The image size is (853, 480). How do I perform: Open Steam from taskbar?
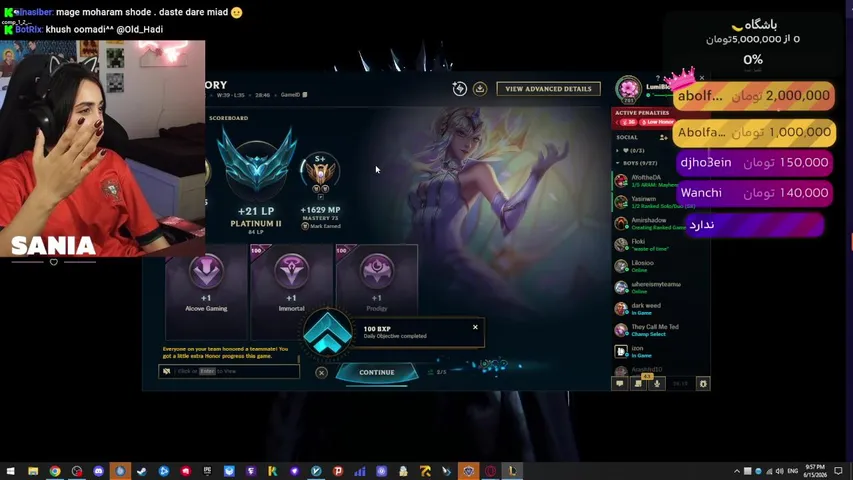[142, 471]
